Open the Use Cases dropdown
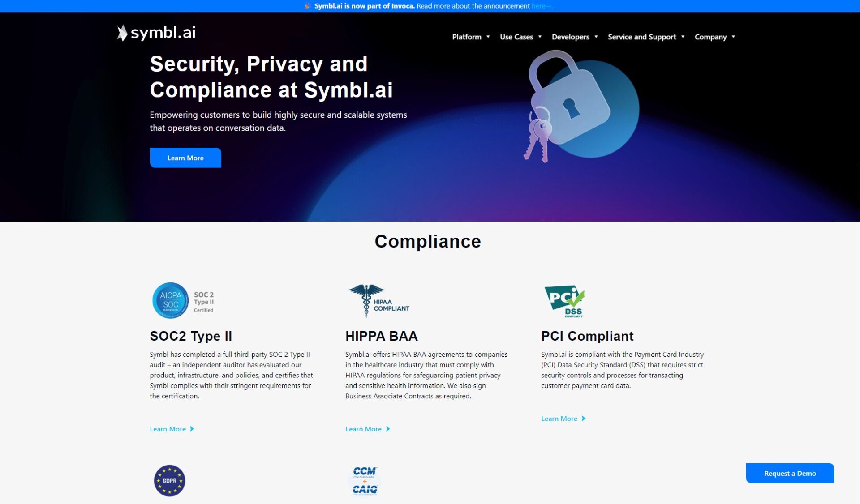 [x=520, y=37]
